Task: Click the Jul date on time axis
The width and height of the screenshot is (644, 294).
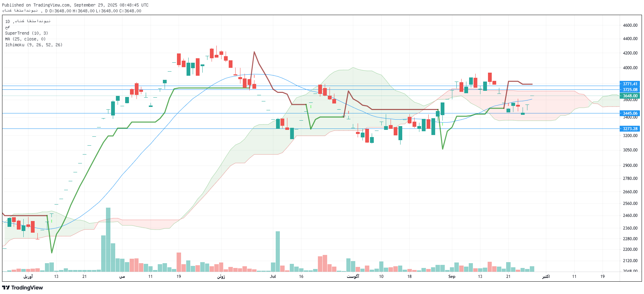Action: point(273,277)
